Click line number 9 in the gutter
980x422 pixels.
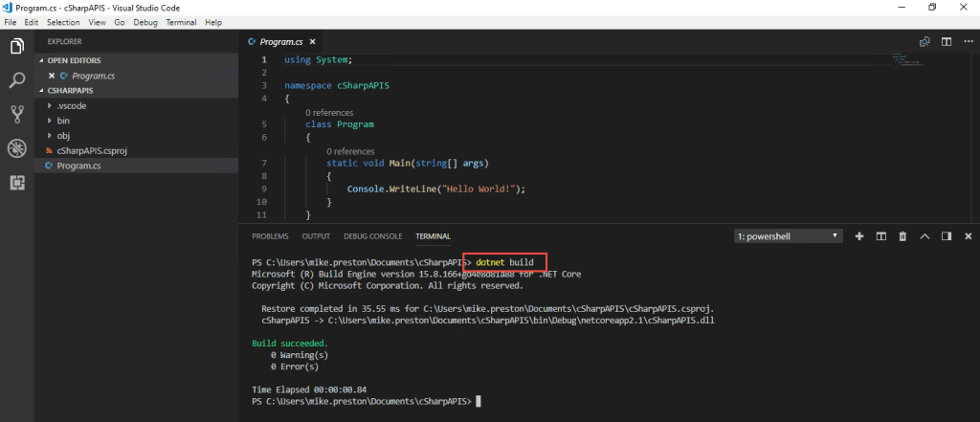(262, 189)
